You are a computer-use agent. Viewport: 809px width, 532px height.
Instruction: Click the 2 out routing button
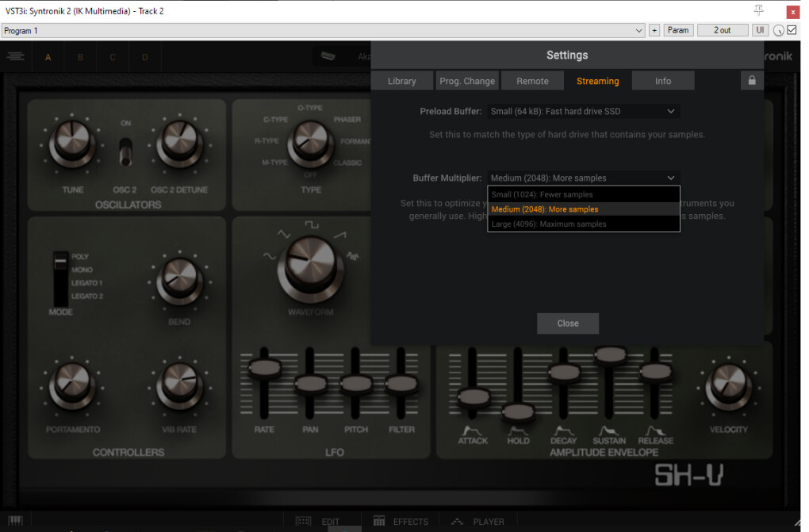[x=723, y=30]
